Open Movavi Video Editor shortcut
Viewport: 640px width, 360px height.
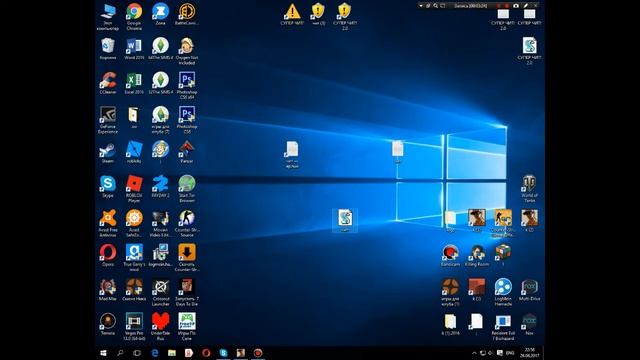pos(160,222)
